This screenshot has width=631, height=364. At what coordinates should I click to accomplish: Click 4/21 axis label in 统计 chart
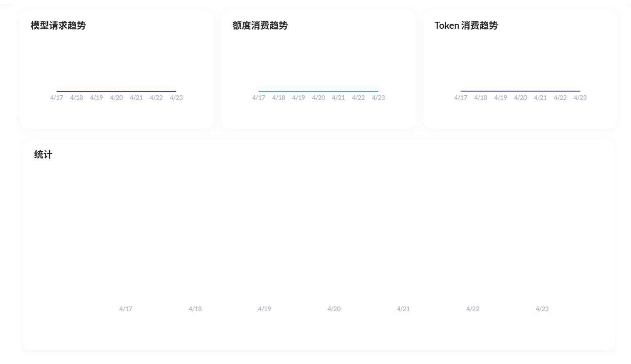tap(403, 309)
